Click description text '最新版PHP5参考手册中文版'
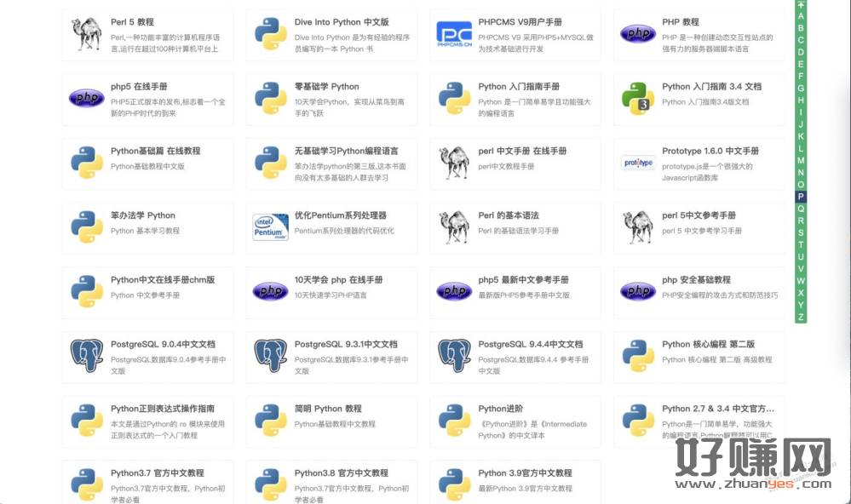 524,295
